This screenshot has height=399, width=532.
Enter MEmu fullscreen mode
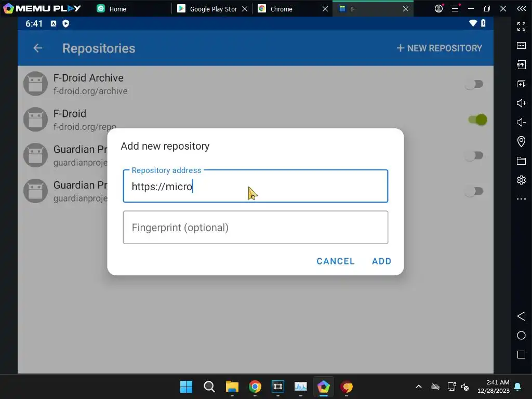522,26
